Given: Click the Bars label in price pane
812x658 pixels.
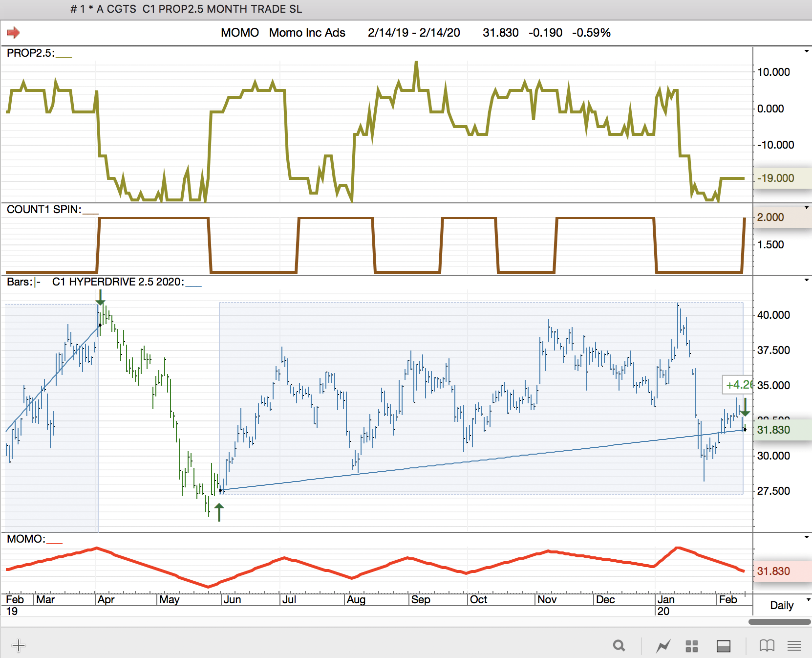Looking at the screenshot, I should point(20,282).
